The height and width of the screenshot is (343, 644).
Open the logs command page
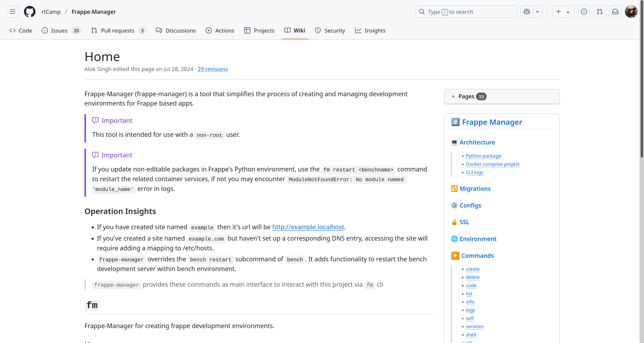pyautogui.click(x=470, y=310)
